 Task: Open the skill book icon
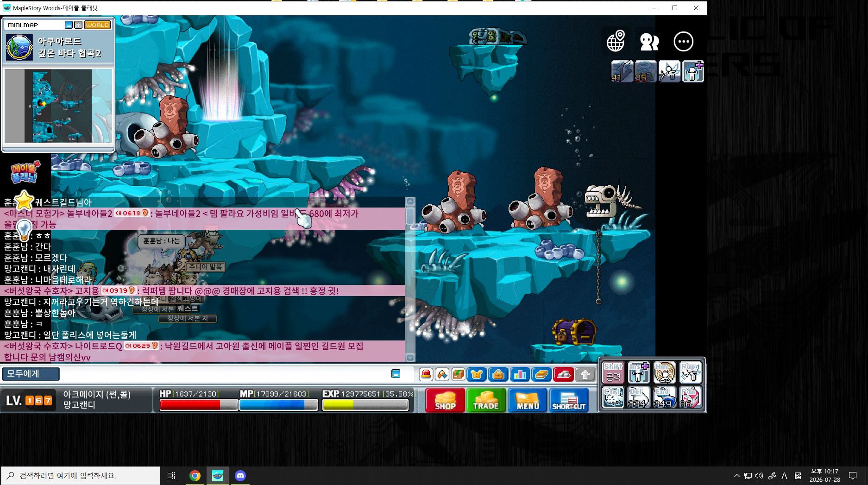pyautogui.click(x=541, y=374)
